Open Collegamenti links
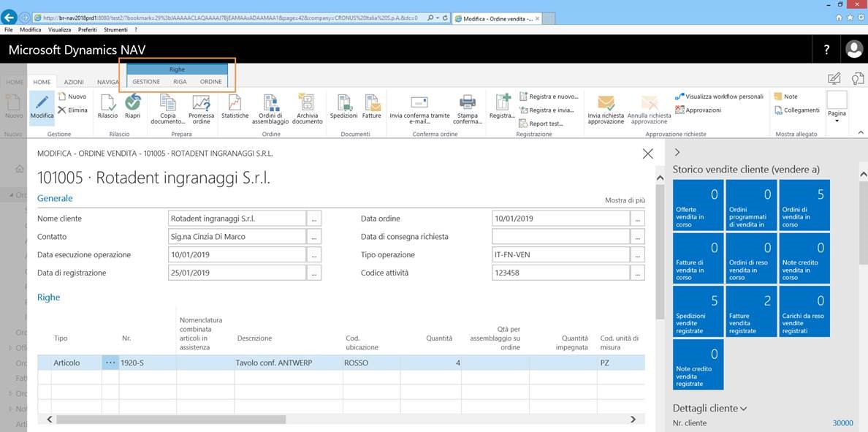This screenshot has width=868, height=432. [x=796, y=110]
